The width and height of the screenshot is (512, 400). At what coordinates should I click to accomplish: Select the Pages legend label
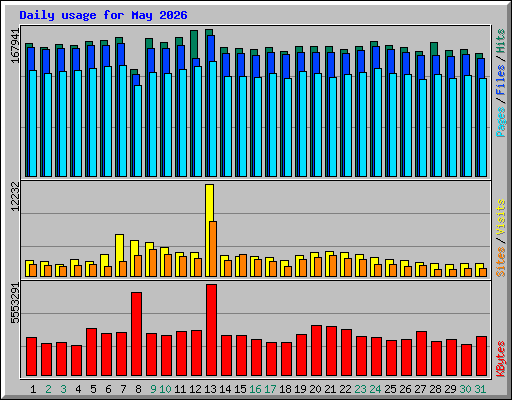[x=501, y=122]
